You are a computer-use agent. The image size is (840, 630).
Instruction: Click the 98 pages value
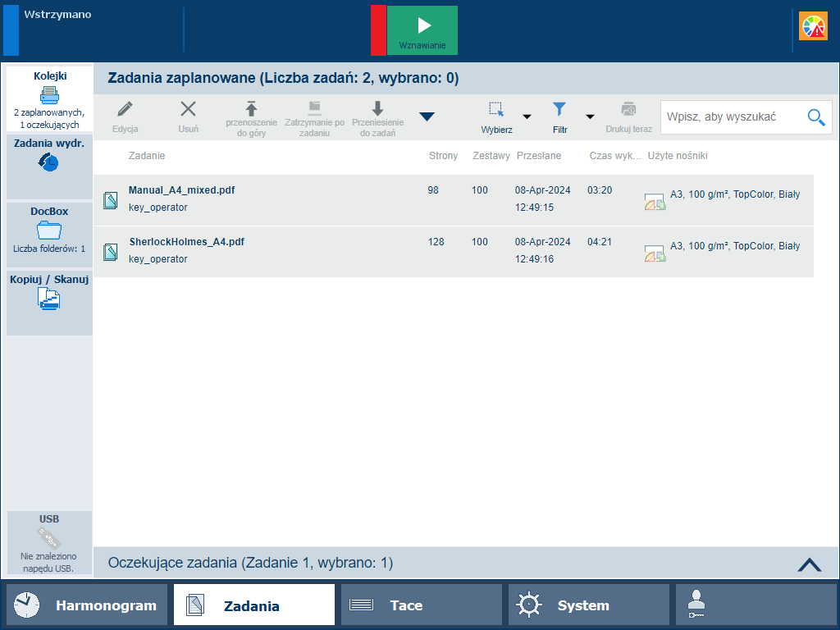coord(433,190)
